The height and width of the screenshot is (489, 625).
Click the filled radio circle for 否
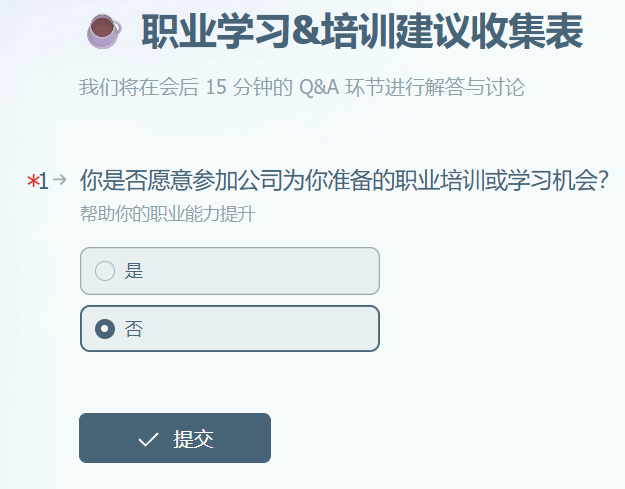pos(105,329)
